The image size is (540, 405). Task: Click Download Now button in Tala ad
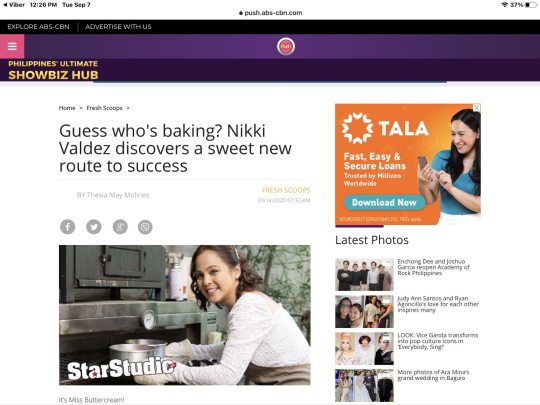click(384, 202)
